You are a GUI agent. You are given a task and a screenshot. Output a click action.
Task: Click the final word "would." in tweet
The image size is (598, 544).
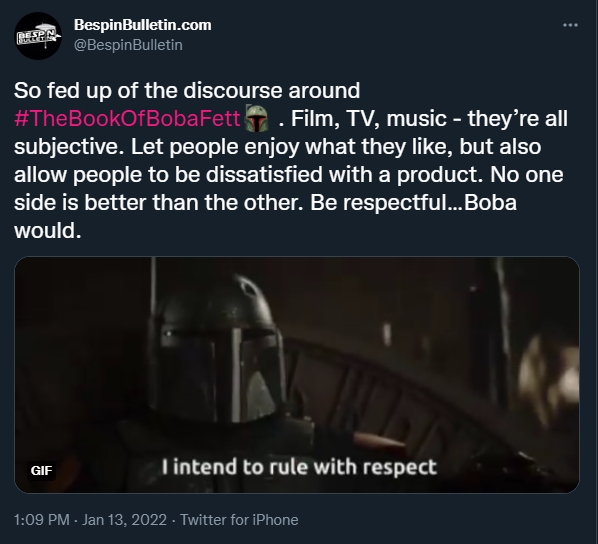[48, 231]
